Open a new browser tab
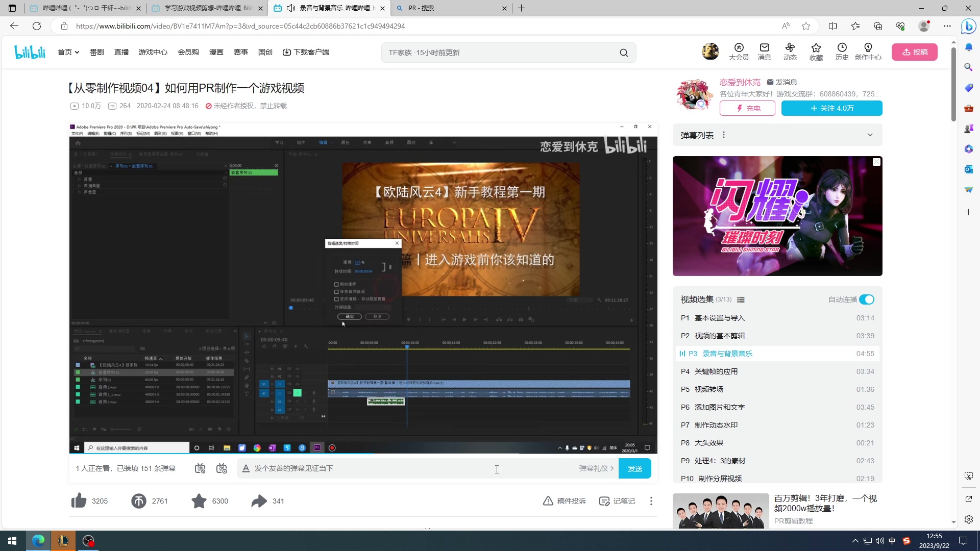Image resolution: width=980 pixels, height=551 pixels. pyautogui.click(x=521, y=8)
